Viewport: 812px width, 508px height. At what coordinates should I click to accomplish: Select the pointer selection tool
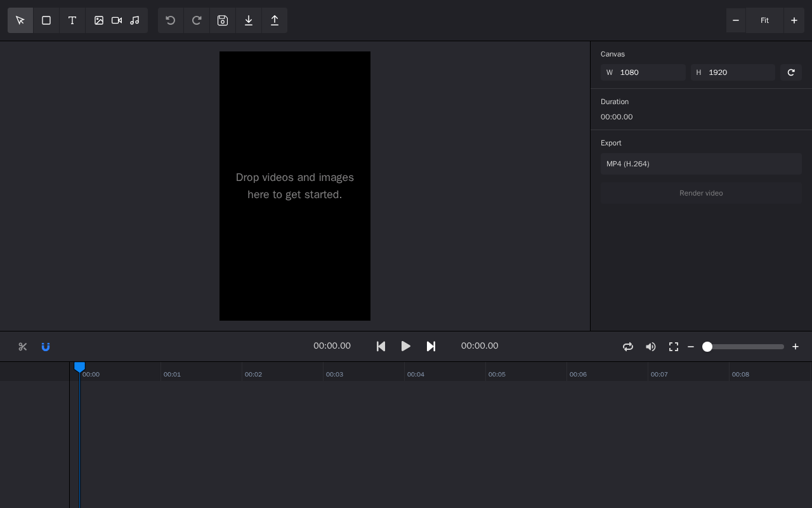[20, 20]
